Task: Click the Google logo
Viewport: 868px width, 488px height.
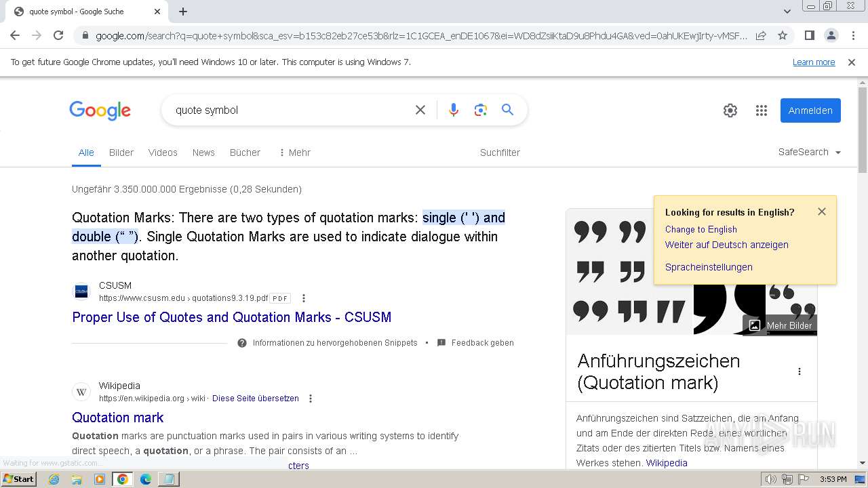Action: click(100, 110)
